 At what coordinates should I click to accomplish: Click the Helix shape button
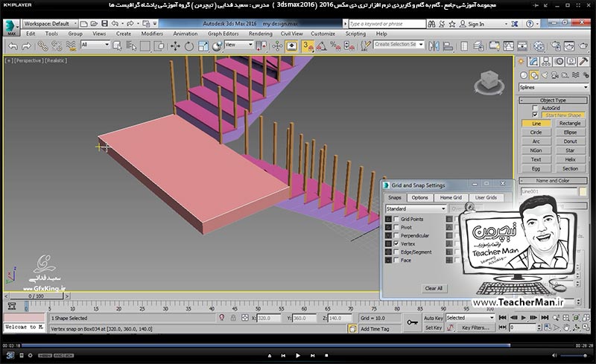point(570,159)
